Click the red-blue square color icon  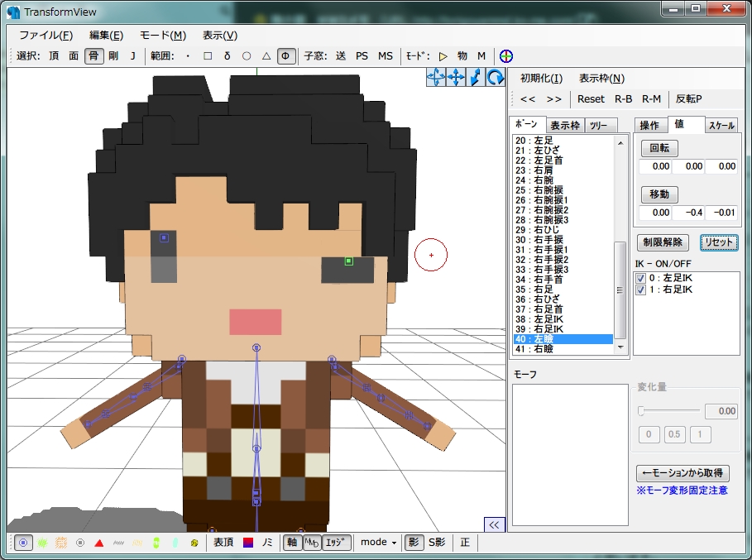pyautogui.click(x=247, y=543)
